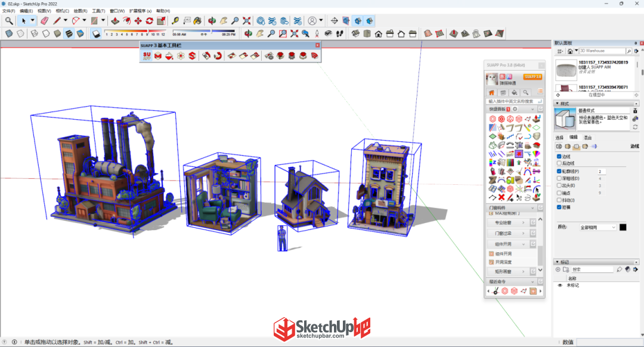The height and width of the screenshot is (347, 644).
Task: Open the Line tool dropdown arrow
Action: [66, 20]
